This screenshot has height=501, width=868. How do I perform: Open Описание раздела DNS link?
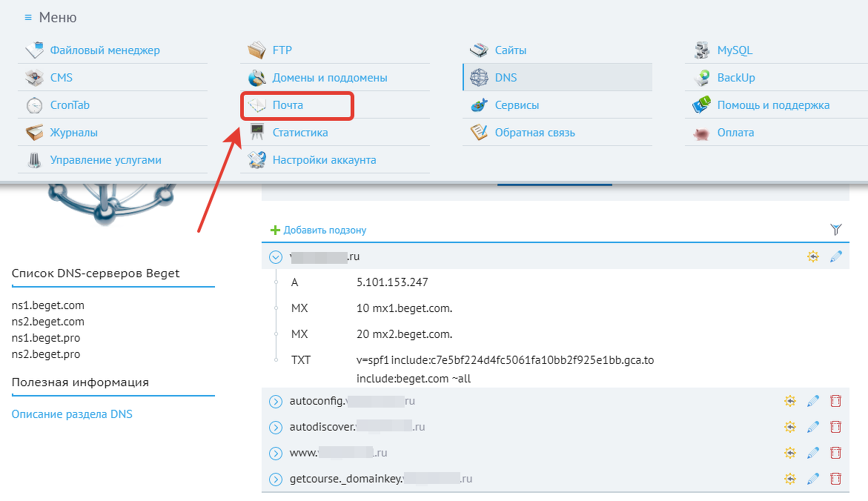point(72,414)
